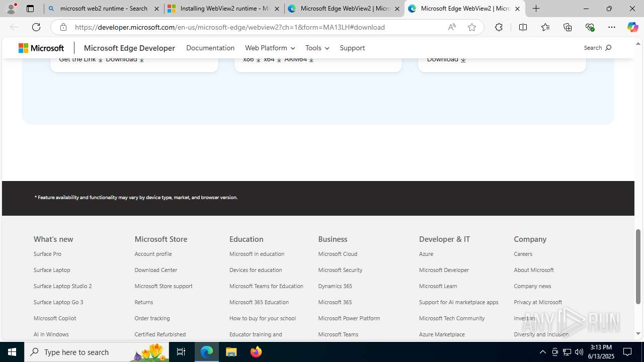Open Careers footer link
Image resolution: width=644 pixels, height=362 pixels.
[523, 254]
